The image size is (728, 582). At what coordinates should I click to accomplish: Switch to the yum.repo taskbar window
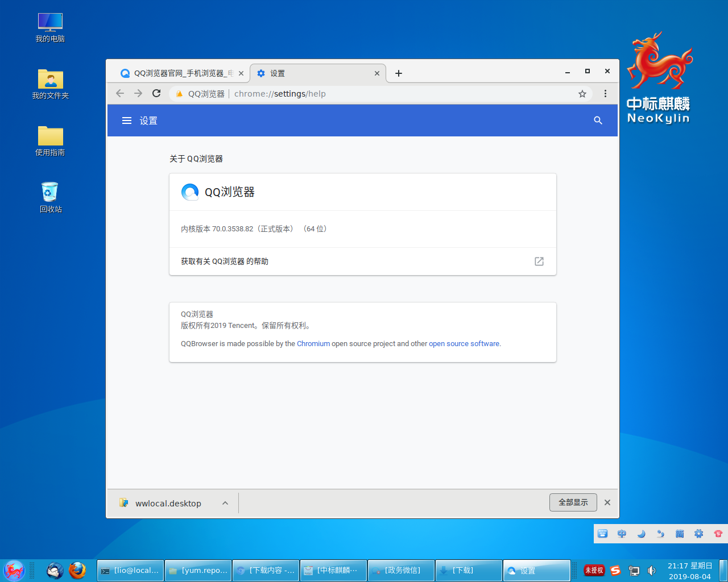point(198,571)
